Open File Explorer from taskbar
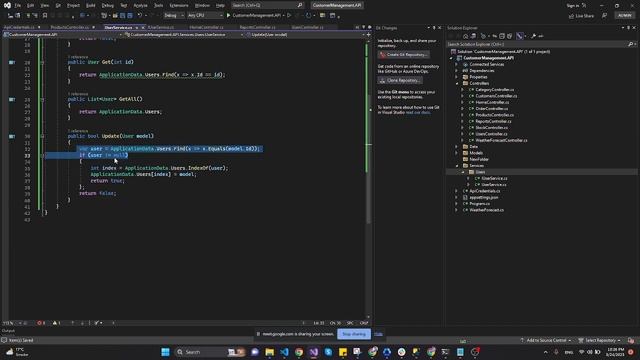The image size is (640, 360). [x=269, y=352]
